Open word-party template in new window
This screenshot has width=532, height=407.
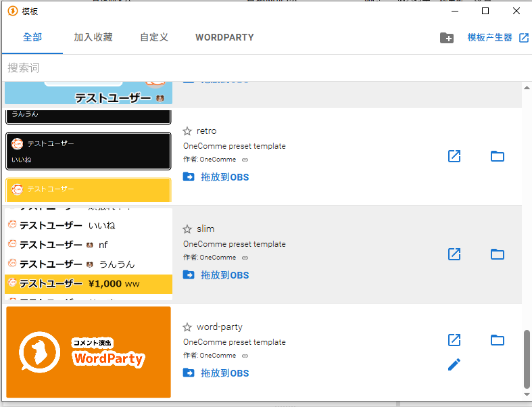(454, 340)
